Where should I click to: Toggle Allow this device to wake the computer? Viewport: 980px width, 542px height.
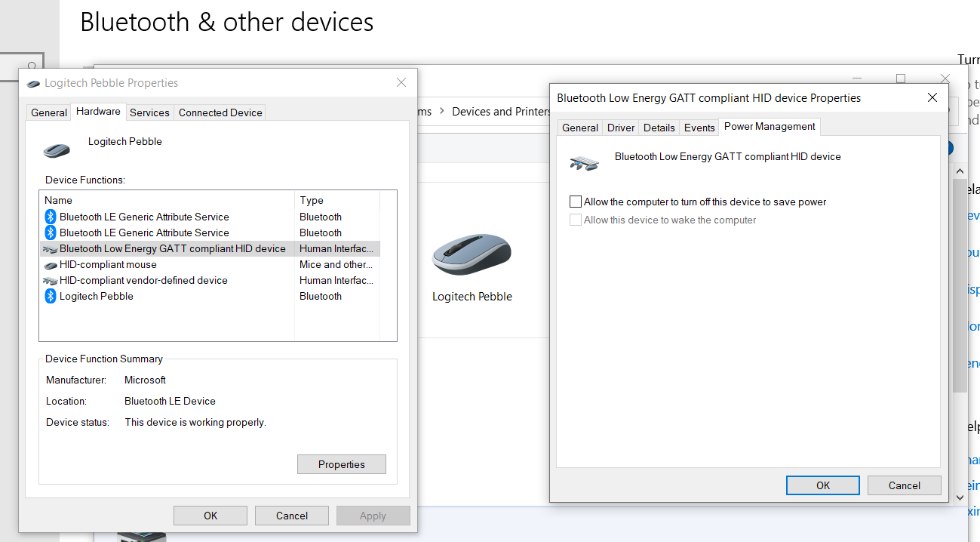tap(576, 220)
